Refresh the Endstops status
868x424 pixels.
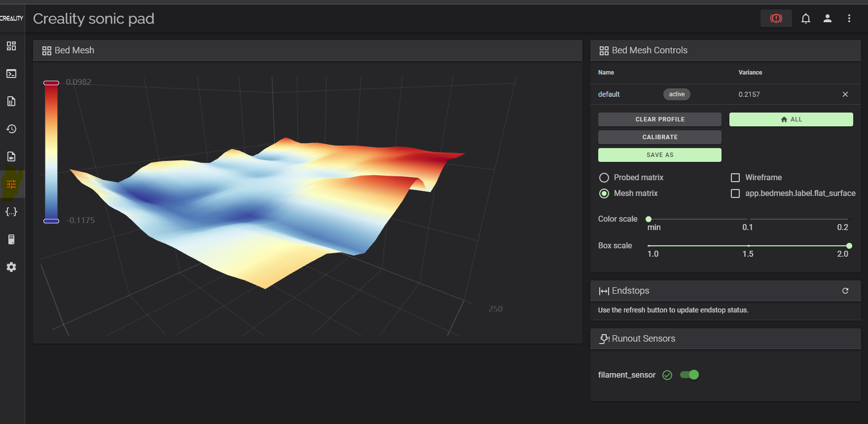845,291
